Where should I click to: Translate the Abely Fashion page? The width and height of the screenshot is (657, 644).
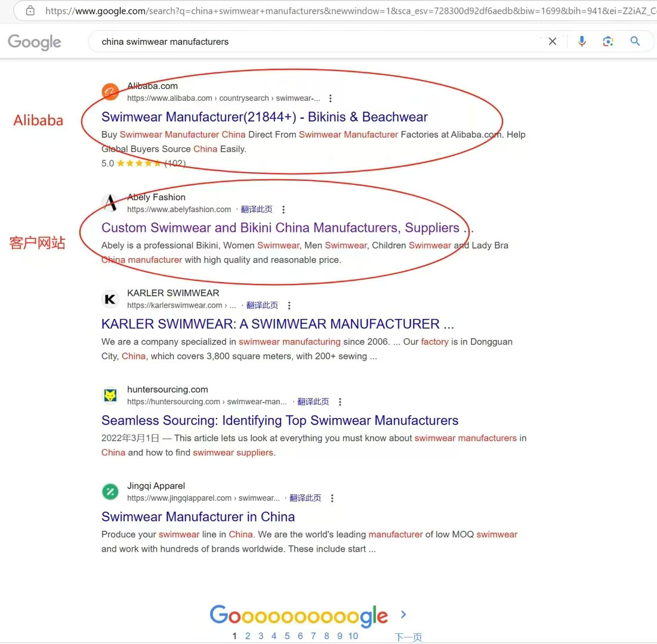pos(257,209)
